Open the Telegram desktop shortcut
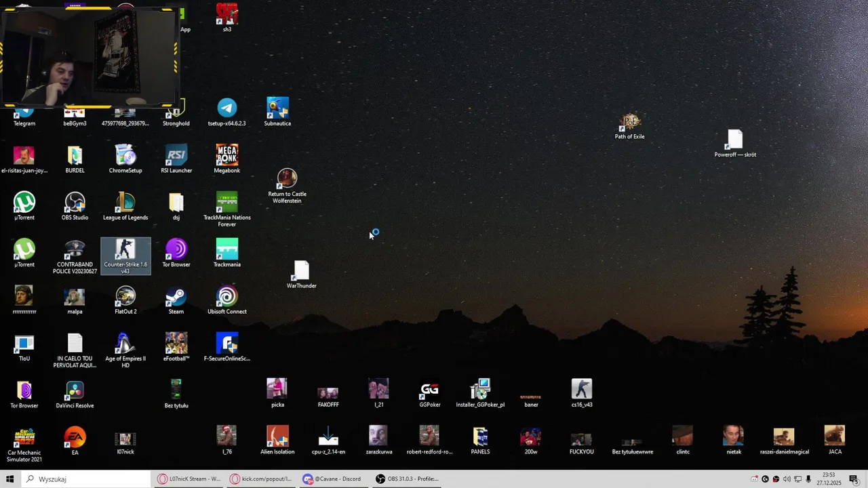 24,117
